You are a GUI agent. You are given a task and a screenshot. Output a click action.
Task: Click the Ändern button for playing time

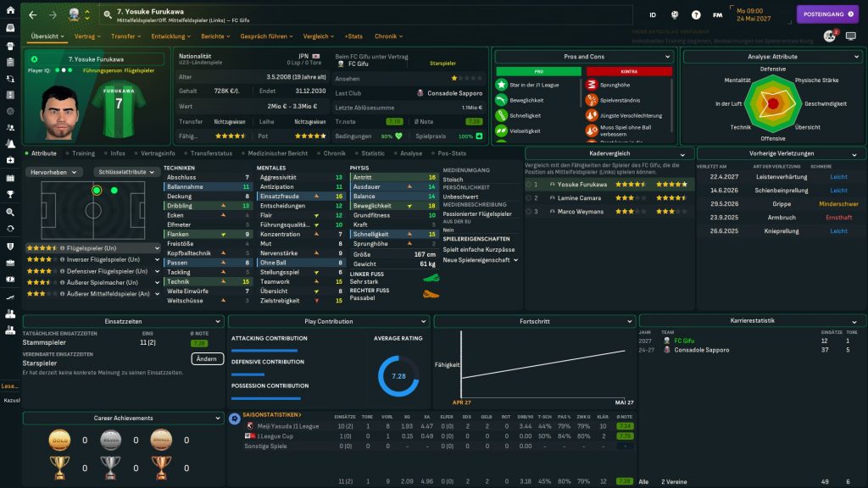click(207, 358)
